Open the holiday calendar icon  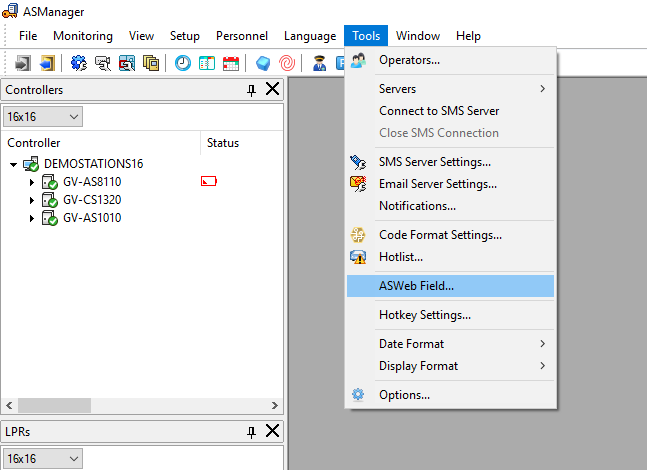click(x=231, y=63)
